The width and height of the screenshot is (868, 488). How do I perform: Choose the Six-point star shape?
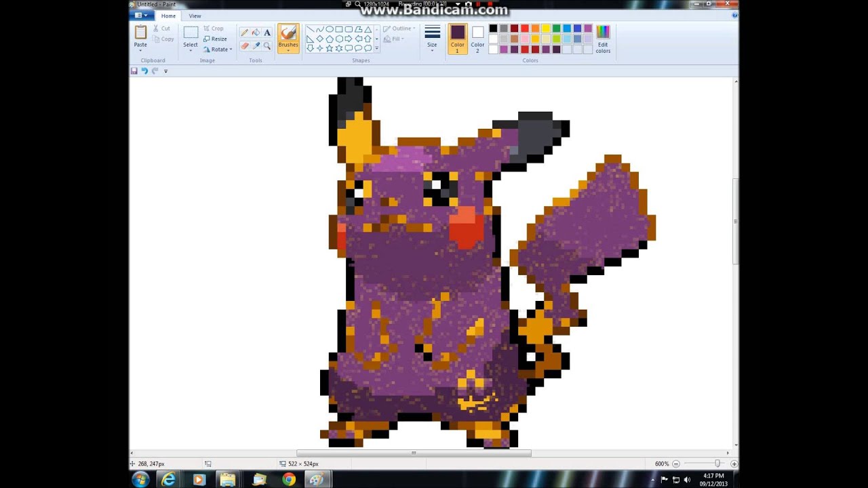[x=339, y=48]
